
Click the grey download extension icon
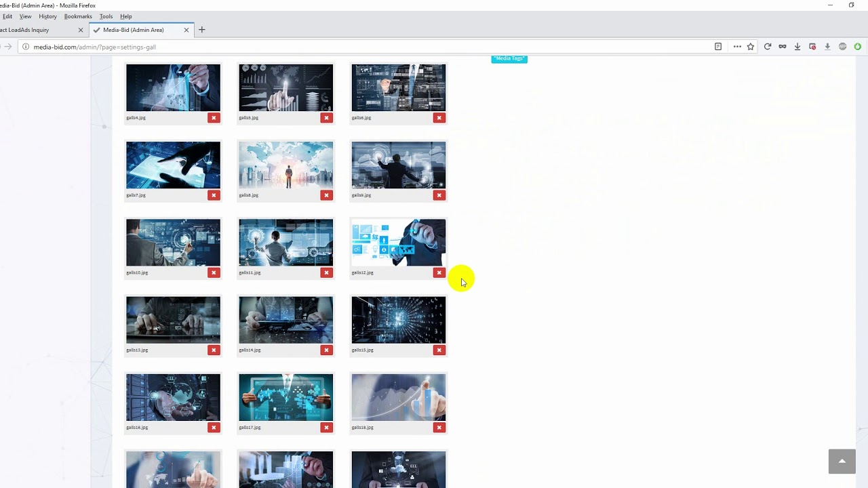pyautogui.click(x=827, y=47)
